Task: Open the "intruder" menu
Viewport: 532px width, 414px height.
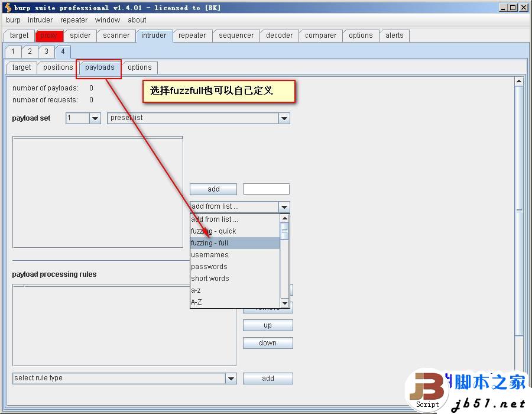Action: coord(40,20)
